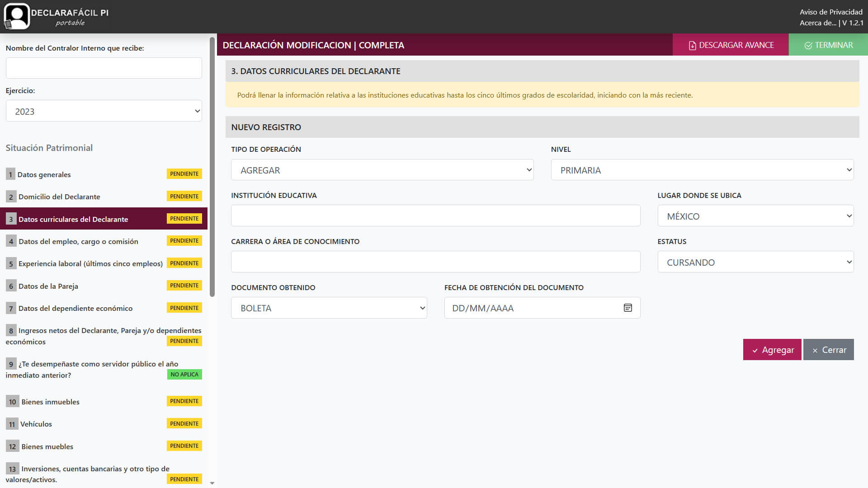Click the Descargar Avance button

click(x=731, y=45)
